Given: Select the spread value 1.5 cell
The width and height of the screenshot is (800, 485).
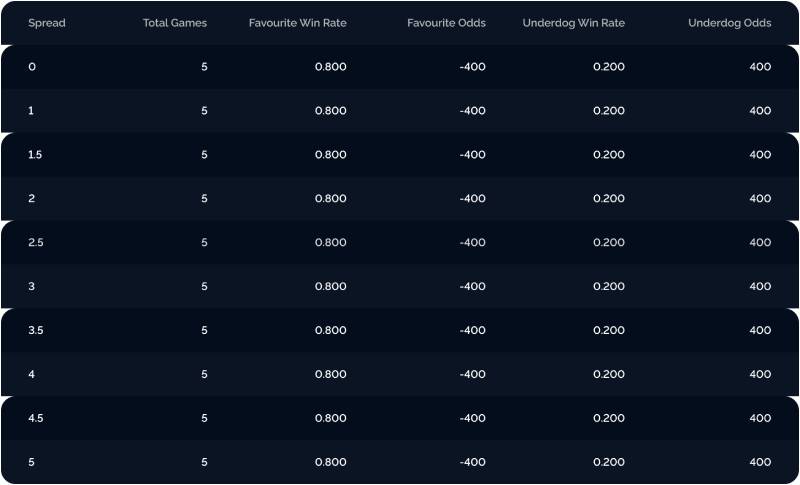Looking at the screenshot, I should pyautogui.click(x=34, y=155).
